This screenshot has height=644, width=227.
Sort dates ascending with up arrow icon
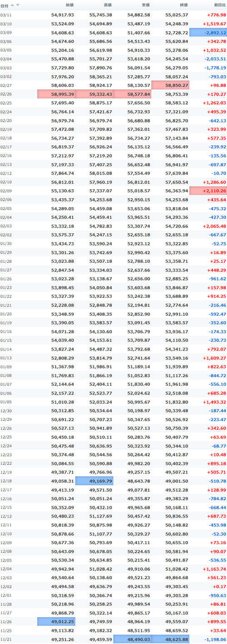12,5
